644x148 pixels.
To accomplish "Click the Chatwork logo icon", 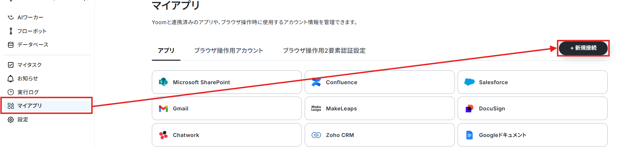I will point(163,135).
